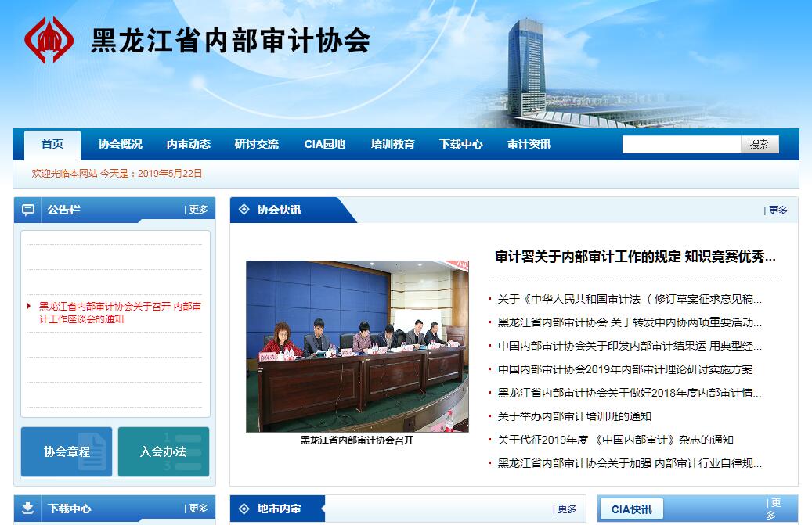Click the 搜索 search button
Viewport: 812px width, 525px height.
760,144
